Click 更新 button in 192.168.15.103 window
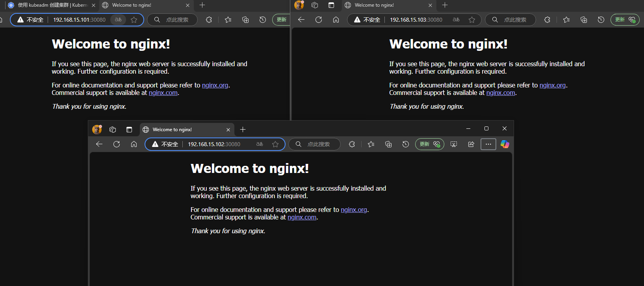The image size is (644, 286). (x=625, y=20)
